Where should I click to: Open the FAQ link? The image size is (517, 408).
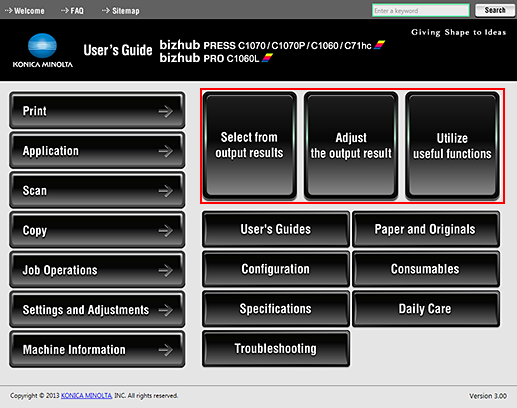pyautogui.click(x=72, y=11)
